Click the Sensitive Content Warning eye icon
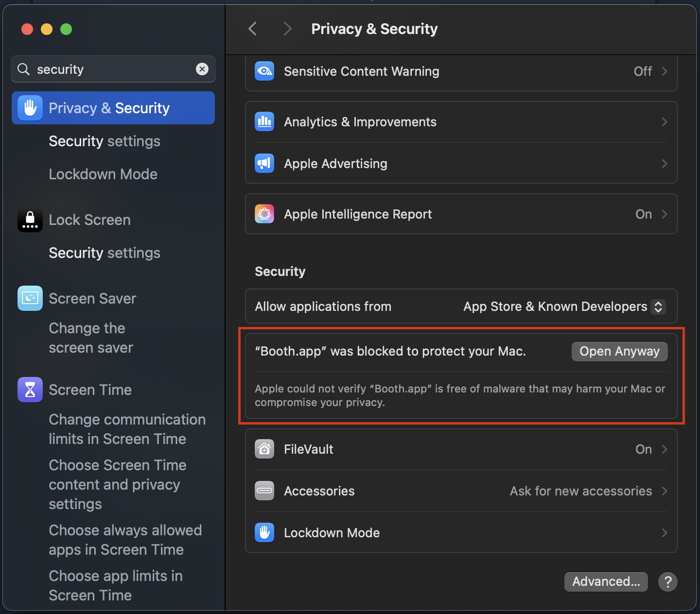The height and width of the screenshot is (614, 700). pyautogui.click(x=264, y=71)
